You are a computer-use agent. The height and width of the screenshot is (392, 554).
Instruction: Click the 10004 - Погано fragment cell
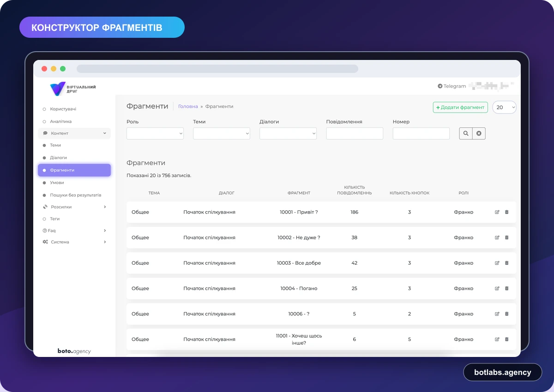click(x=299, y=288)
